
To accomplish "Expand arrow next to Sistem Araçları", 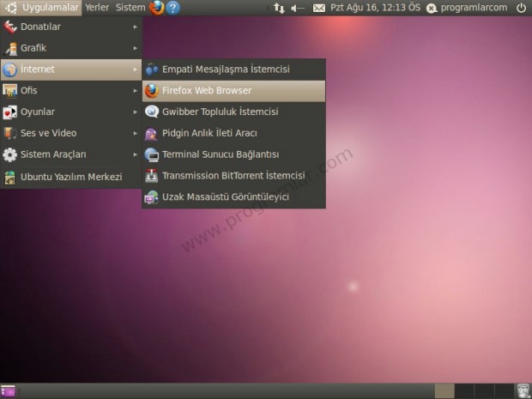I will click(135, 154).
